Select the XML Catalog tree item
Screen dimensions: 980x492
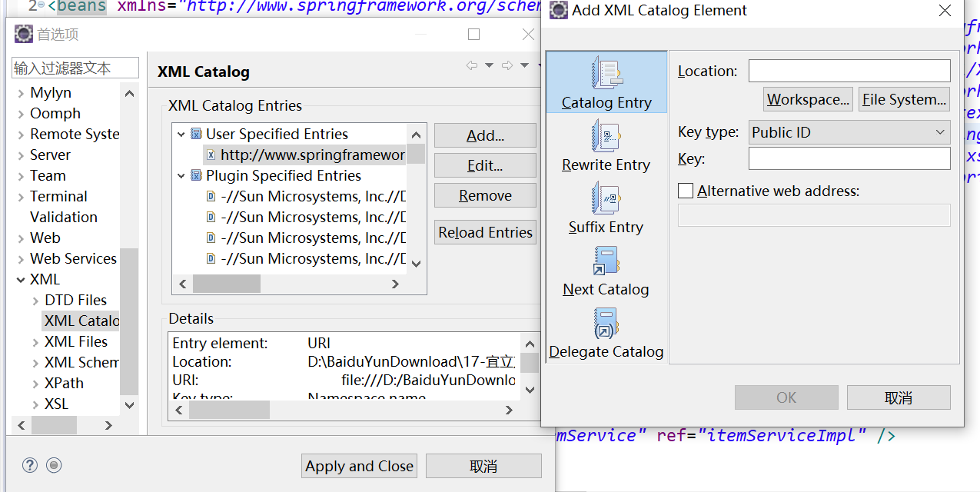pos(81,321)
